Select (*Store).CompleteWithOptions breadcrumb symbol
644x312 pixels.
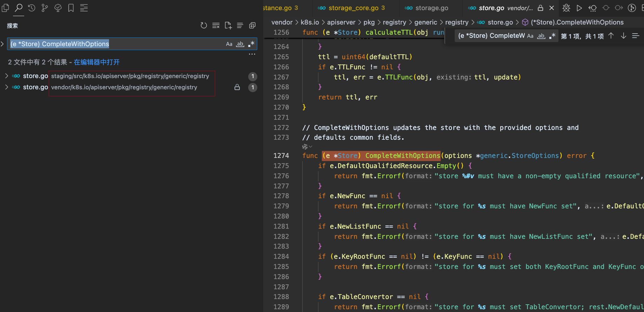[x=577, y=22]
